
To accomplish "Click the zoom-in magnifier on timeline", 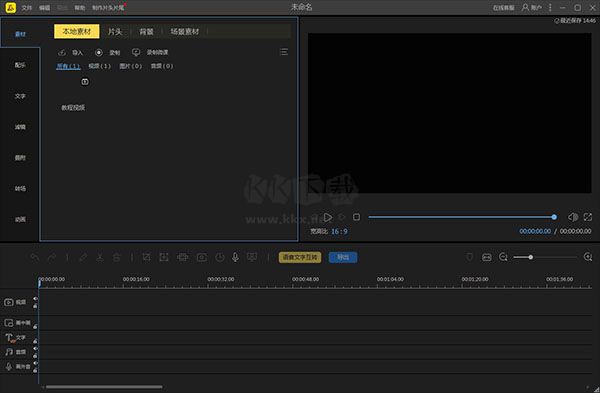I will coord(588,257).
